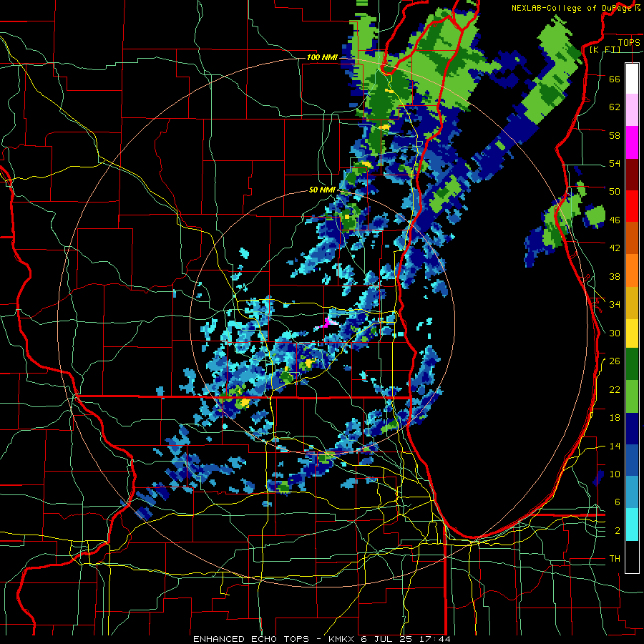Screen dimensions: 644x644
Task: Click the TH threshold label on the scale
Action: click(615, 559)
